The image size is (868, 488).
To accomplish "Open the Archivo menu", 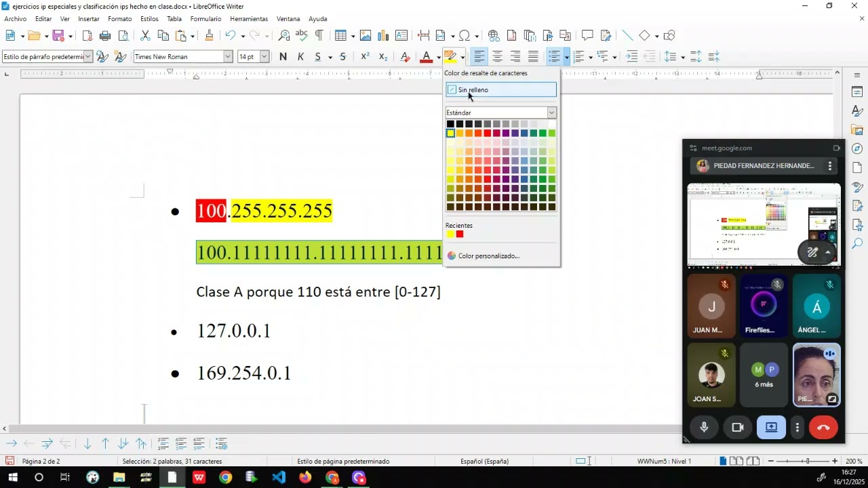I will pyautogui.click(x=16, y=19).
